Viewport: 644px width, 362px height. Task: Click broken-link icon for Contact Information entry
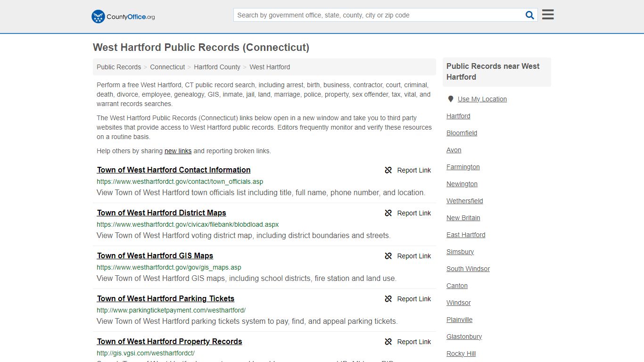388,170
